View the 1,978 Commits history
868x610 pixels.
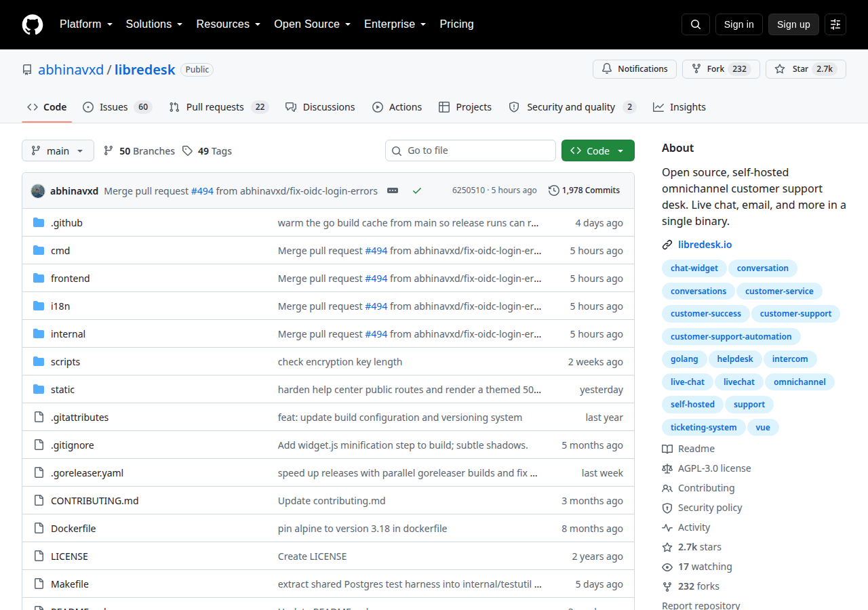pyautogui.click(x=584, y=190)
